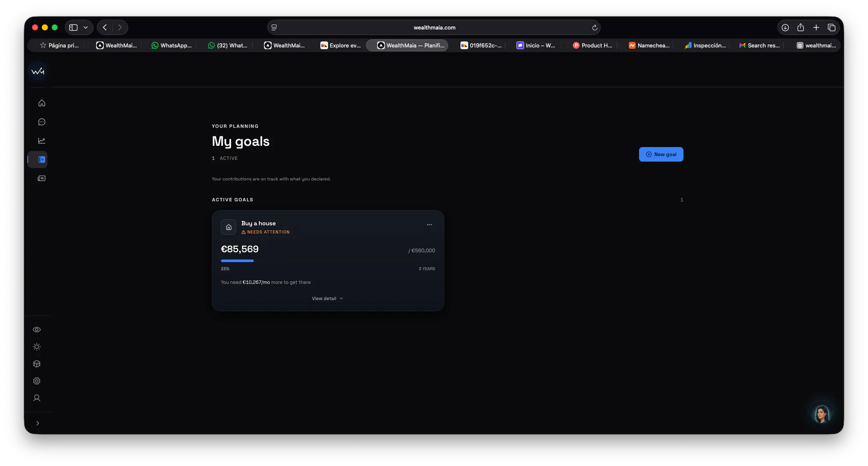The height and width of the screenshot is (466, 868).
Task: Click the Buy a house title
Action: 258,223
